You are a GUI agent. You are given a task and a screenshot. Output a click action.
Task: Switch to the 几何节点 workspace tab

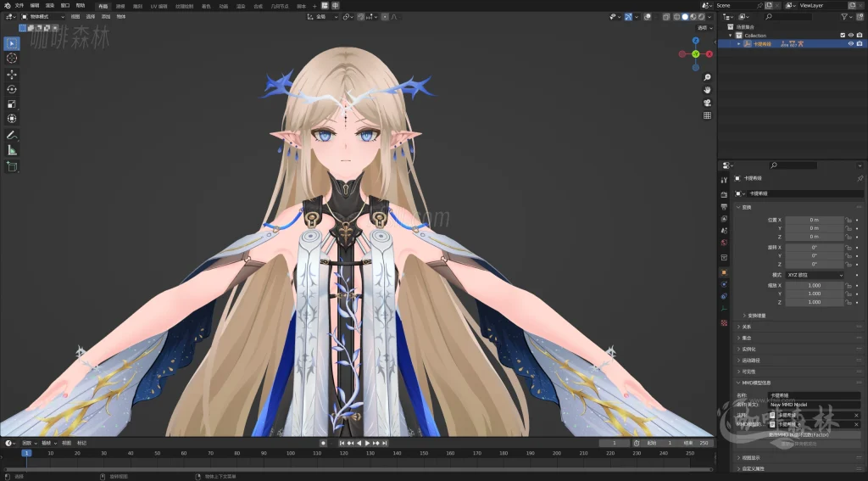[x=280, y=6]
